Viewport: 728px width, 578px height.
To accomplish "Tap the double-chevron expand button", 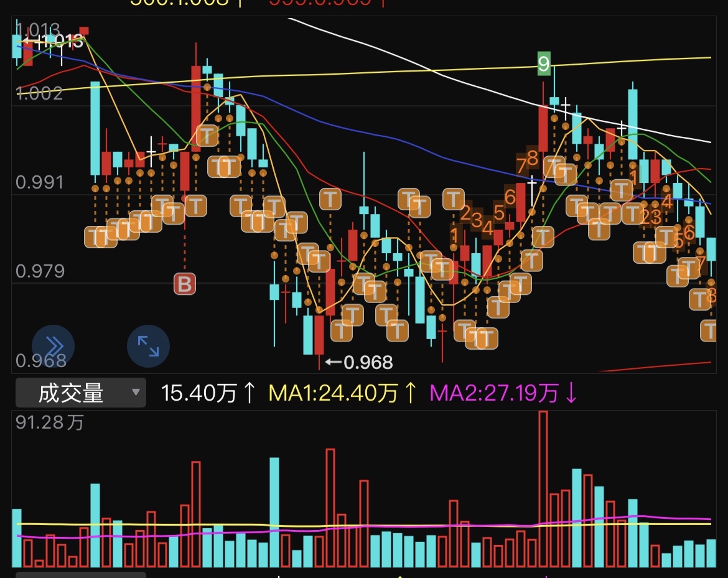I will pyautogui.click(x=54, y=346).
